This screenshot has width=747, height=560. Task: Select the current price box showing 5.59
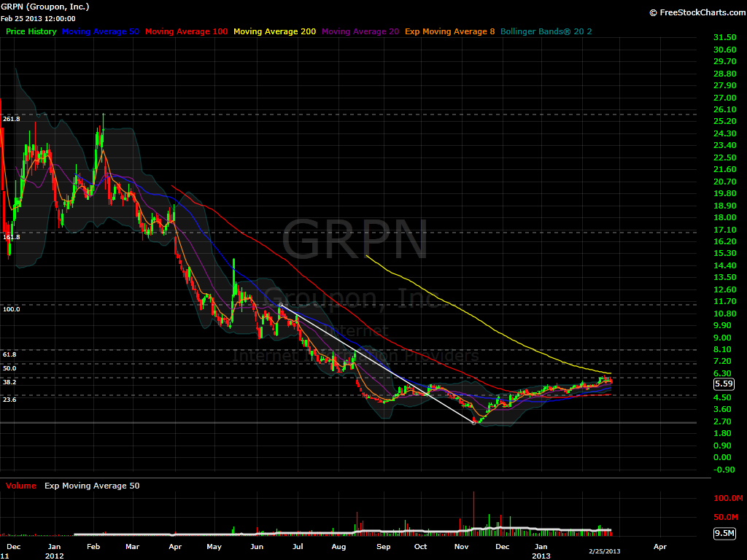[724, 384]
